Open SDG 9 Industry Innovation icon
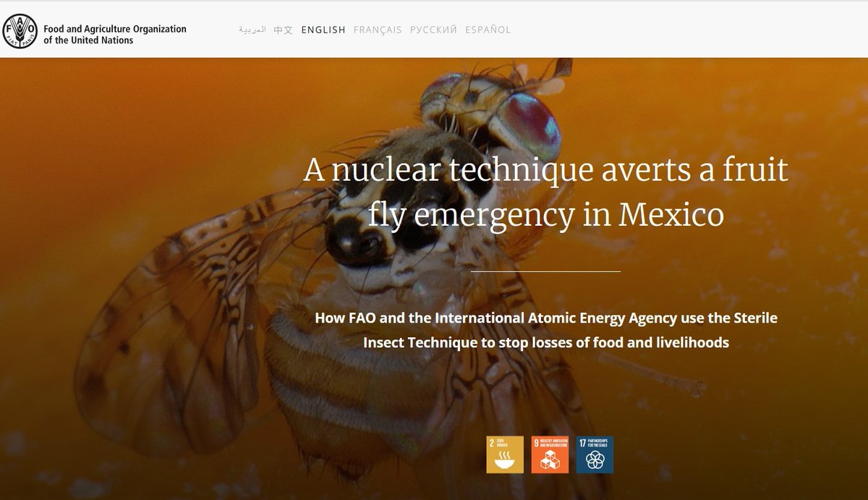The height and width of the screenshot is (500, 868). 550,454
